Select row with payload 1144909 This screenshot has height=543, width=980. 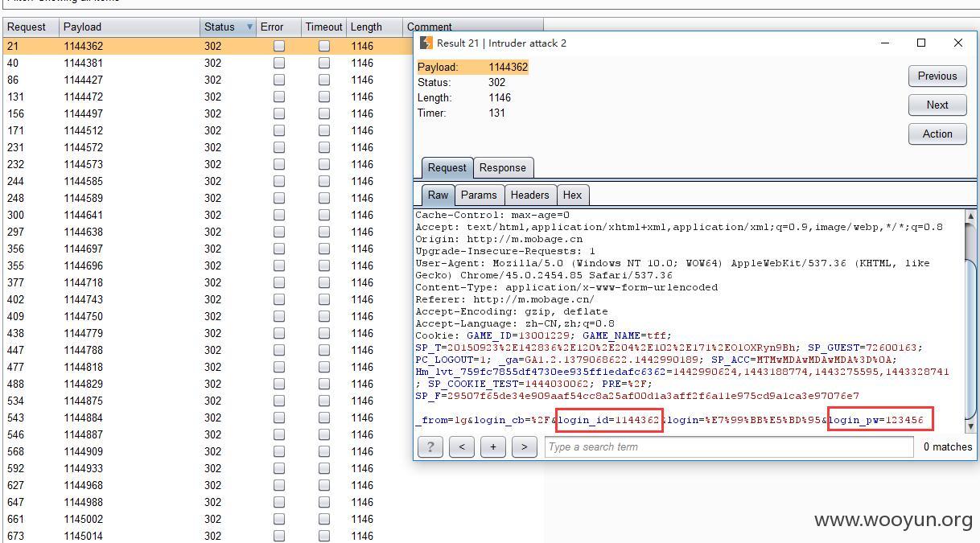[x=208, y=451]
